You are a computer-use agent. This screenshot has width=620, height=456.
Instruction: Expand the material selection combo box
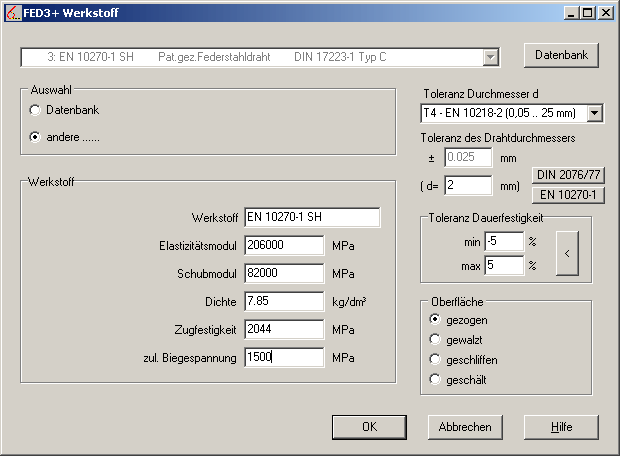tap(490, 57)
